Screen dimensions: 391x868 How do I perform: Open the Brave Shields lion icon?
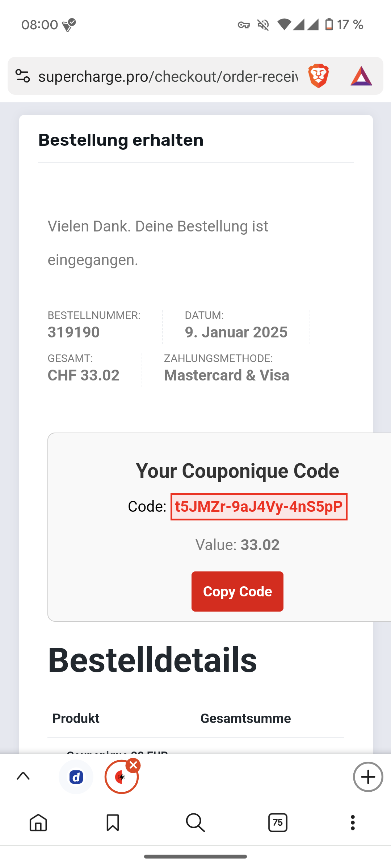click(318, 76)
